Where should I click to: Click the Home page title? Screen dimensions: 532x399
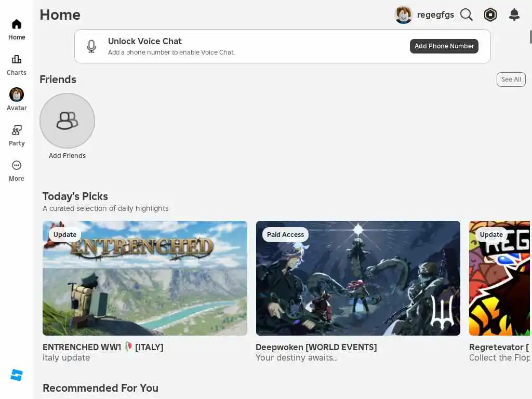60,15
